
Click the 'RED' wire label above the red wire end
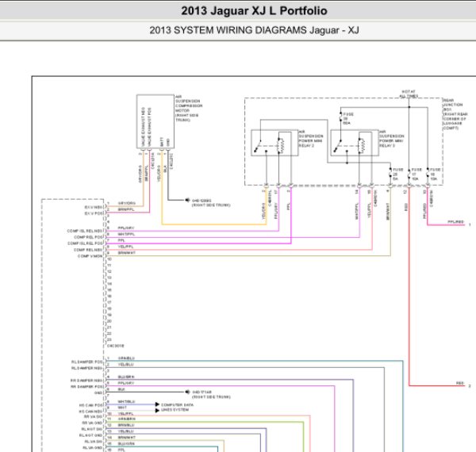click(460, 384)
